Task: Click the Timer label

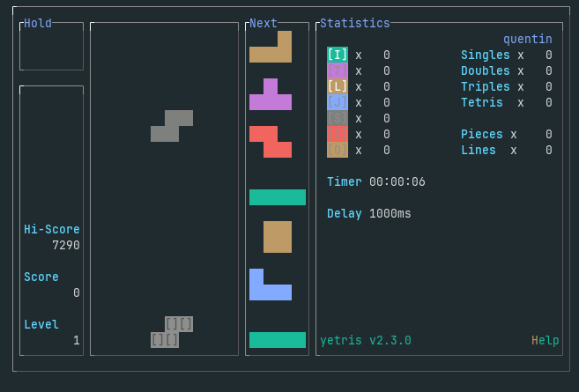Action: pyautogui.click(x=345, y=182)
